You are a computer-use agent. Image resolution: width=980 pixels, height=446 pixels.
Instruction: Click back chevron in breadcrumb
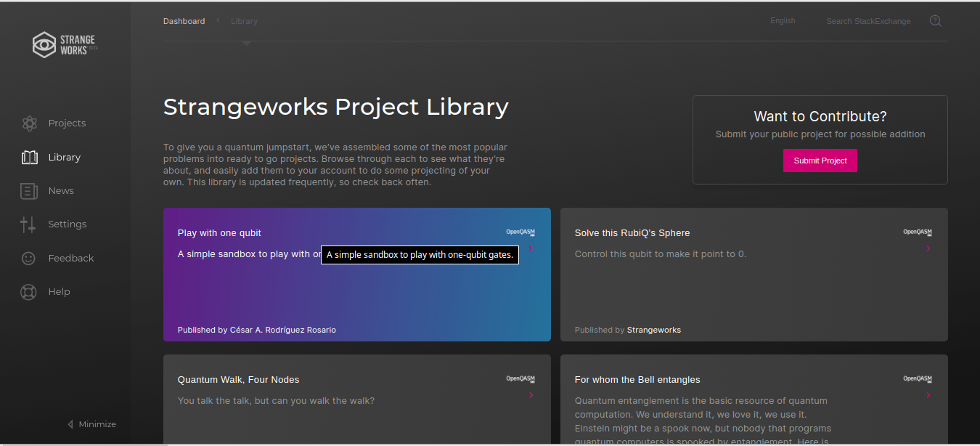coord(218,21)
